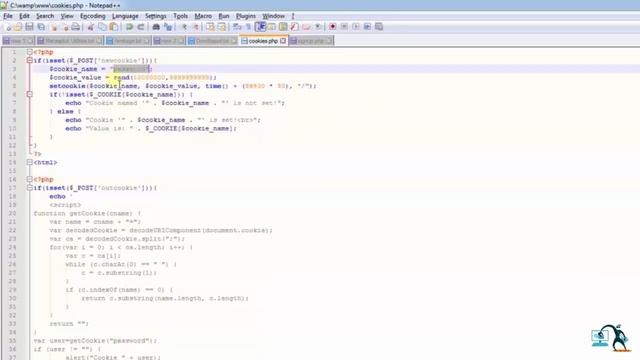
Task: Create a new file with the New toolbar icon
Action: point(8,27)
